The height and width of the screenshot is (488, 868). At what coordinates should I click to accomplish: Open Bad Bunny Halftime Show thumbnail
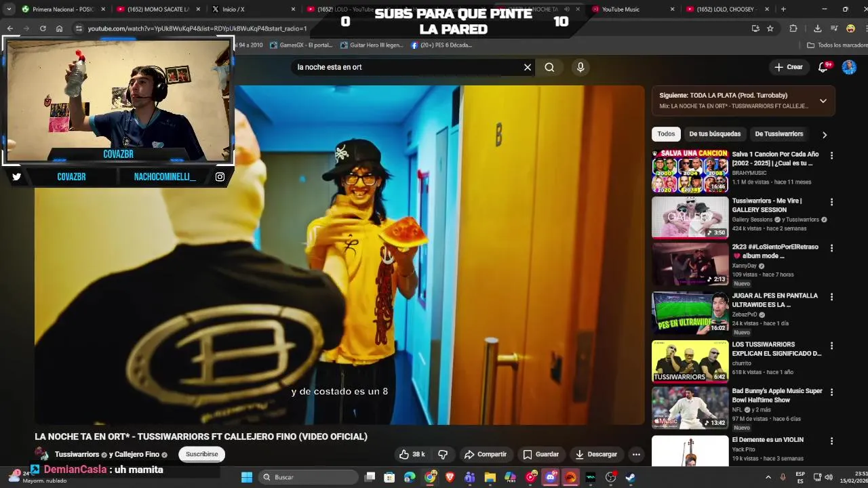click(x=690, y=408)
